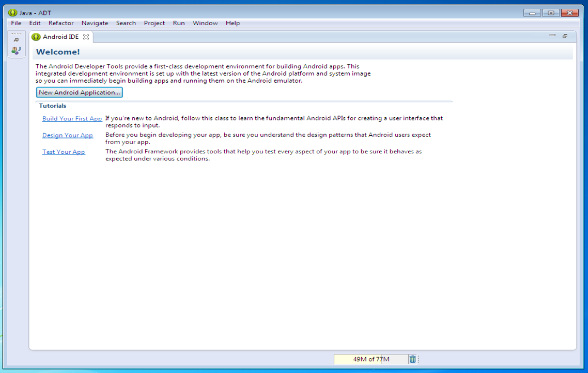Open the Package Explorer fast view icon
This screenshot has width=588, height=373.
tap(16, 50)
